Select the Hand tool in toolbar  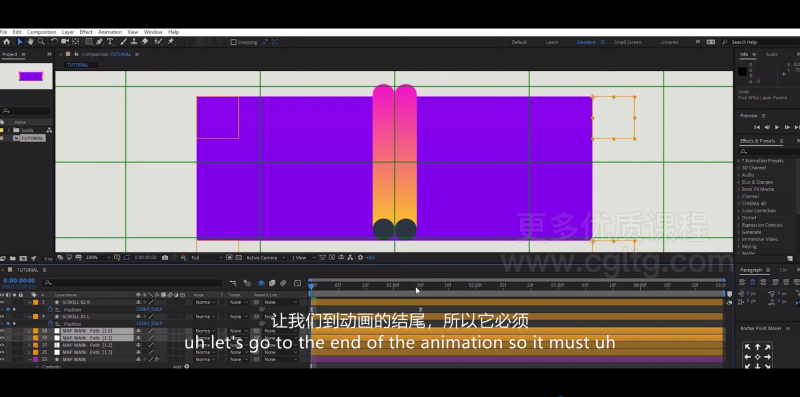30,42
